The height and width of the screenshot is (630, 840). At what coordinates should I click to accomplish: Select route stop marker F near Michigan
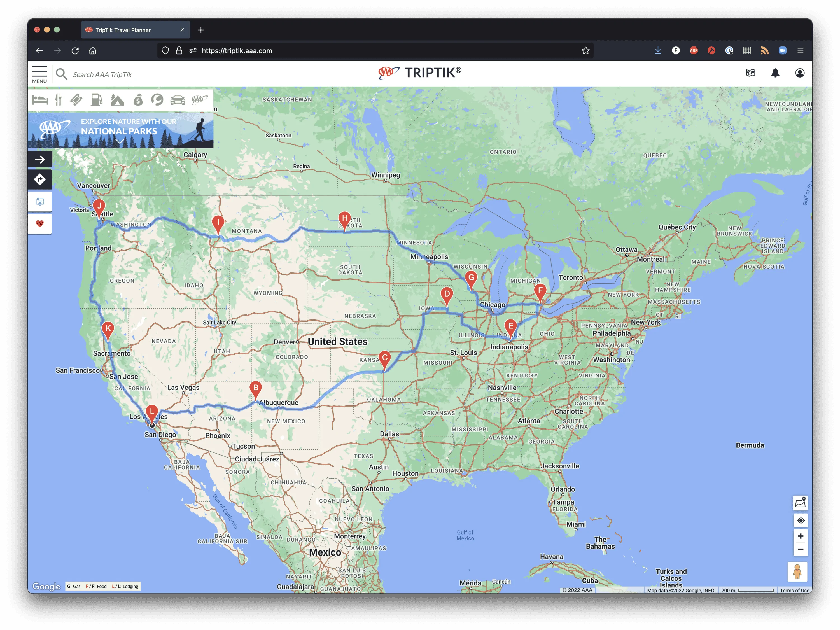pyautogui.click(x=540, y=293)
